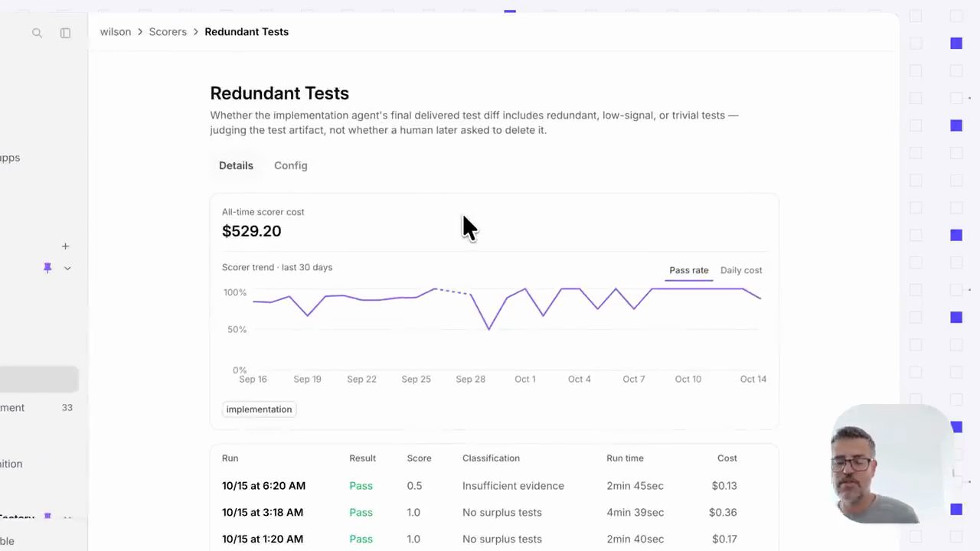Click the Classification column header
This screenshot has height=551, width=980.
coord(491,458)
